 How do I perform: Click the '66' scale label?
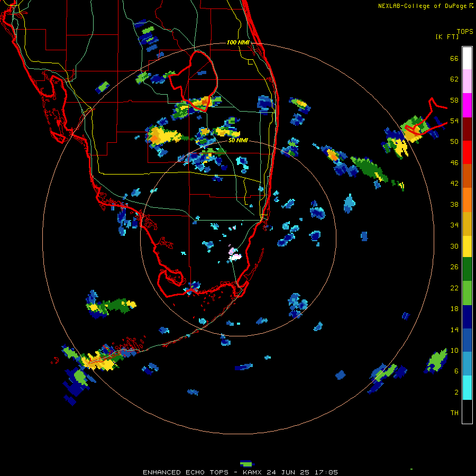(454, 58)
